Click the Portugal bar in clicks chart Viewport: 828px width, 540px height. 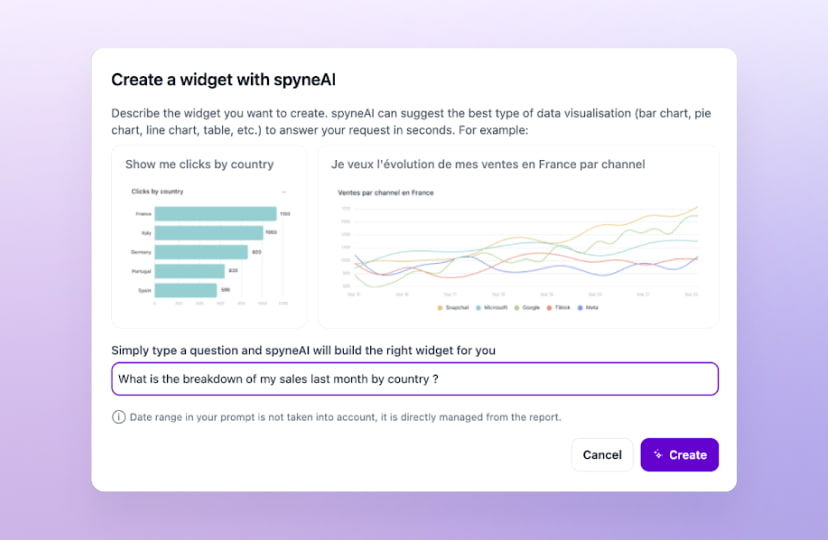coord(190,271)
